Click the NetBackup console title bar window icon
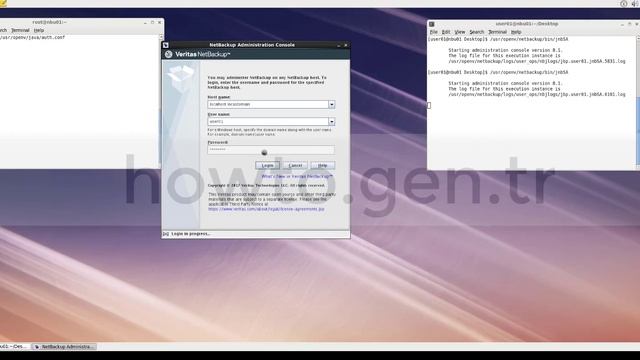The height and width of the screenshot is (360, 640). pos(166,45)
